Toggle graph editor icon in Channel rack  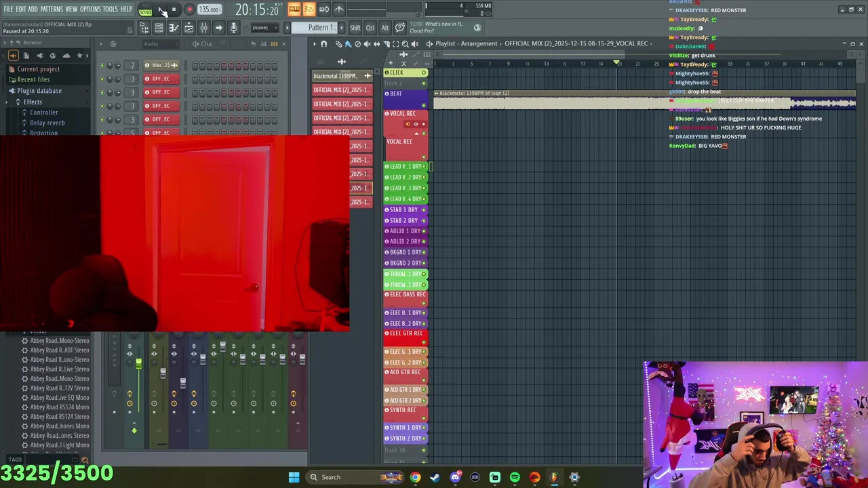[x=264, y=44]
